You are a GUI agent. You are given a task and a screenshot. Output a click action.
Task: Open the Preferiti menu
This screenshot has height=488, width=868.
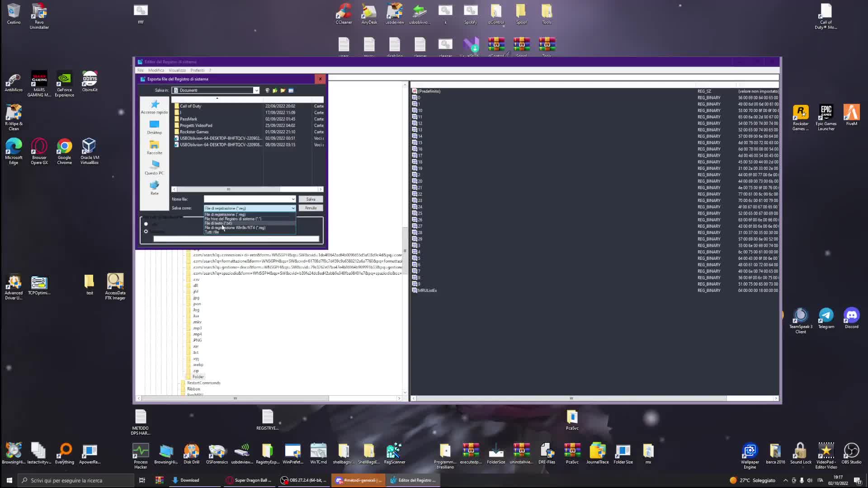(x=197, y=70)
